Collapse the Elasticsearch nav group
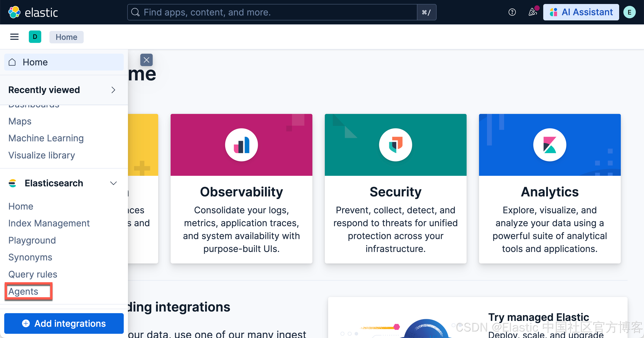 (x=113, y=183)
